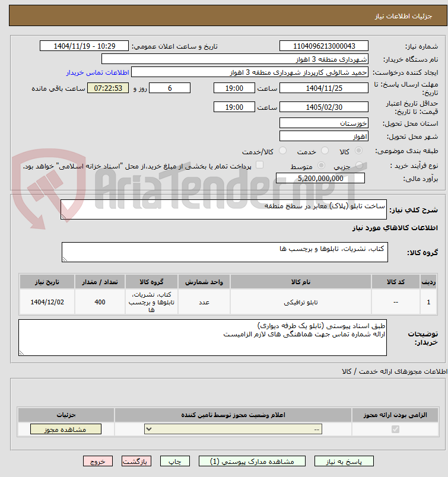Select the کالا radio button
This screenshot has height=477, width=448.
click(359, 151)
